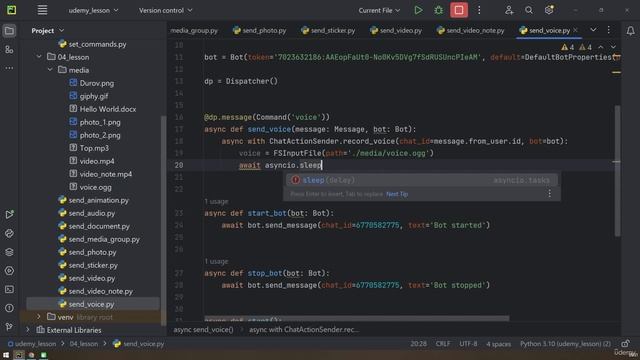This screenshot has height=360, width=640.
Task: Select sleep(delay) completion suggestion
Action: pyautogui.click(x=422, y=180)
